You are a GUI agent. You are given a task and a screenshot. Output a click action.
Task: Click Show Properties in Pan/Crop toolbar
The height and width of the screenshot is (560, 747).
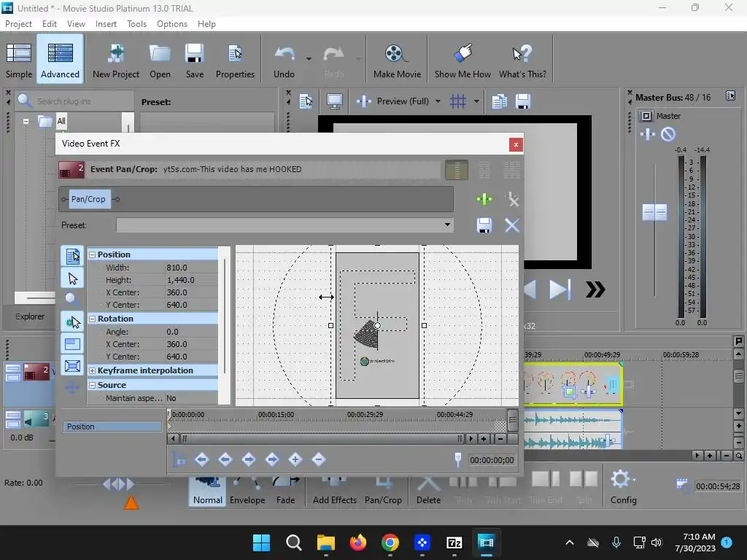click(72, 256)
